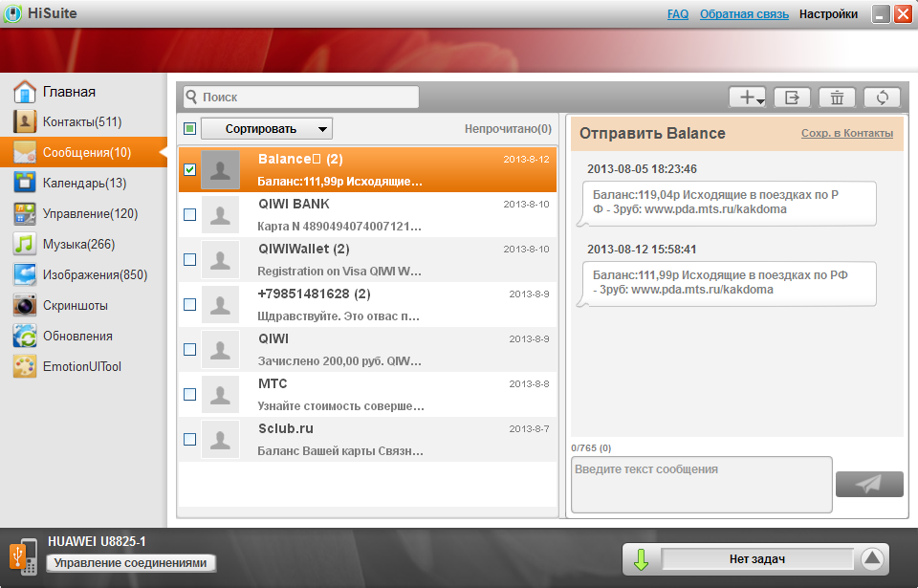Click the new message plus button
918x588 pixels.
tap(747, 98)
